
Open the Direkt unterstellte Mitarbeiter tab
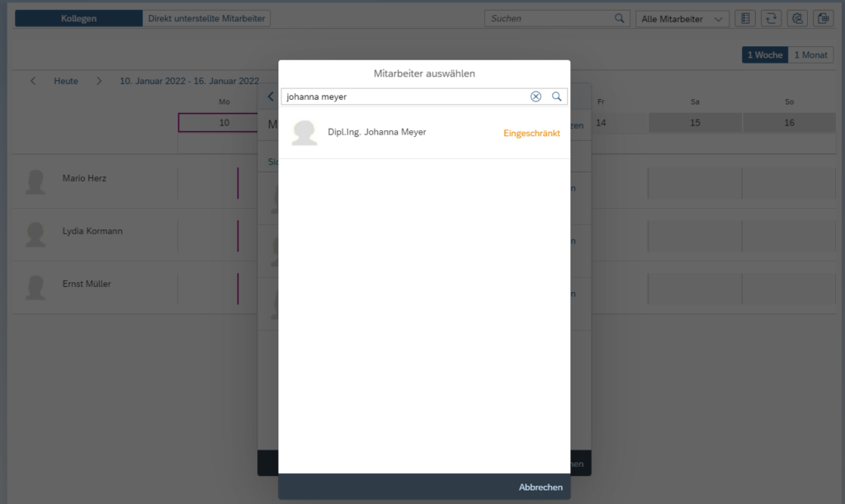click(x=206, y=18)
